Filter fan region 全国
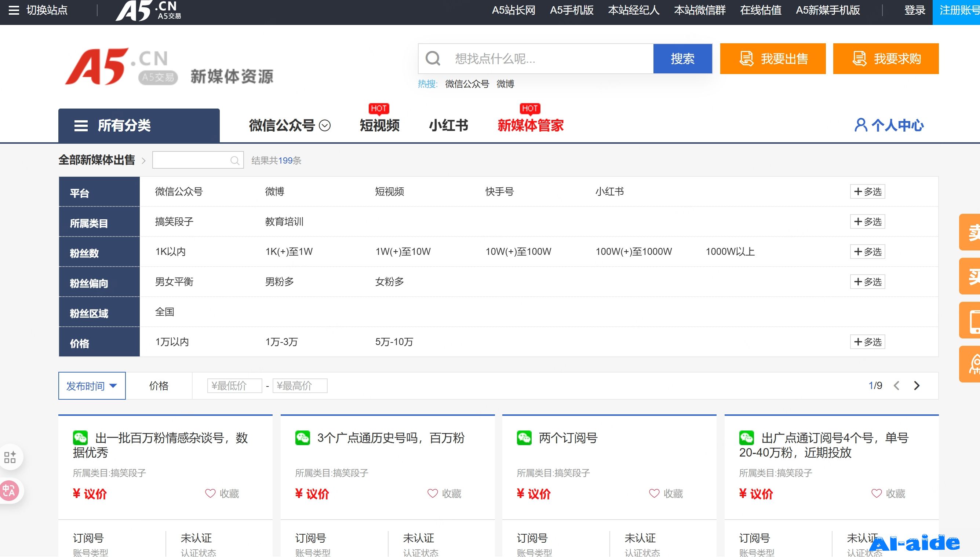This screenshot has height=557, width=980. coord(164,312)
